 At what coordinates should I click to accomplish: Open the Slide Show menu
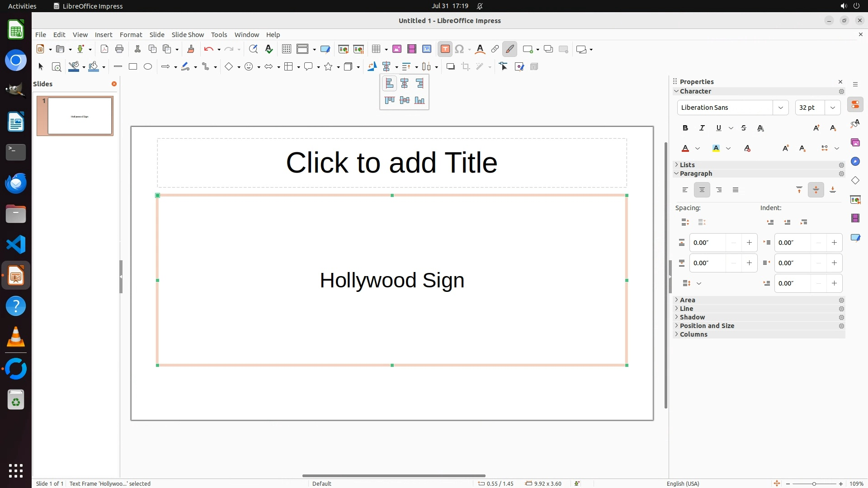[188, 35]
